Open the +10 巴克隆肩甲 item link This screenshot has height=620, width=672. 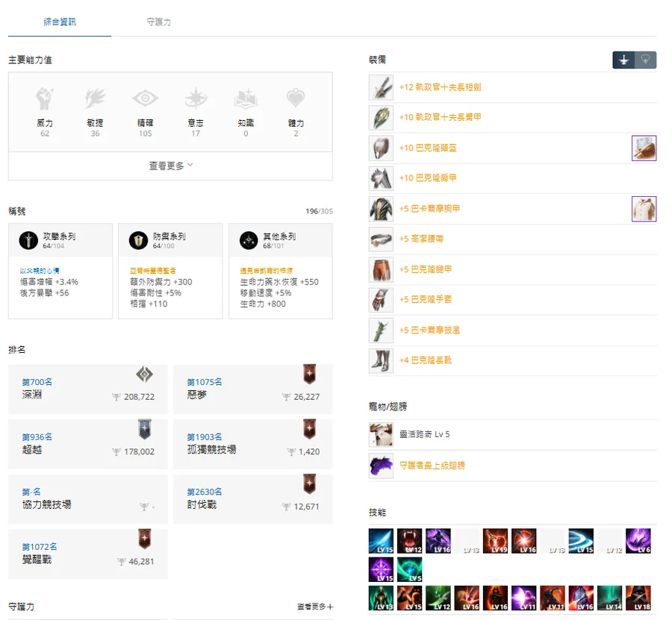[x=428, y=178]
